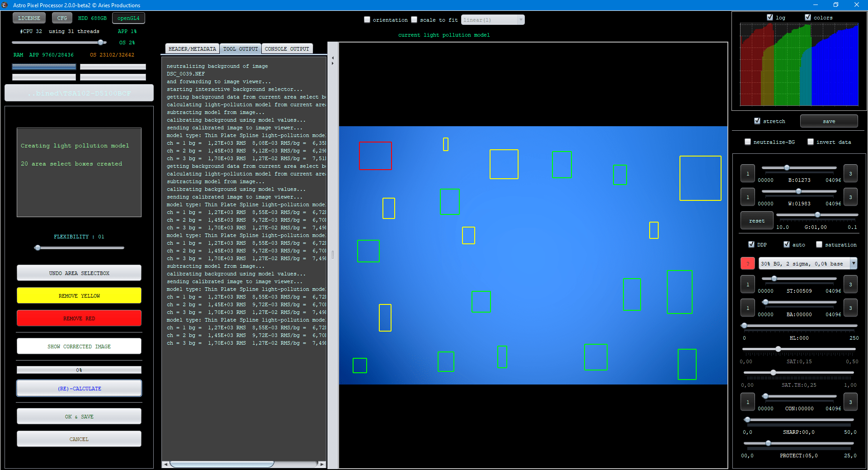Click the splitter's right-pointing expand arrow
This screenshot has height=470, width=868.
(333, 63)
